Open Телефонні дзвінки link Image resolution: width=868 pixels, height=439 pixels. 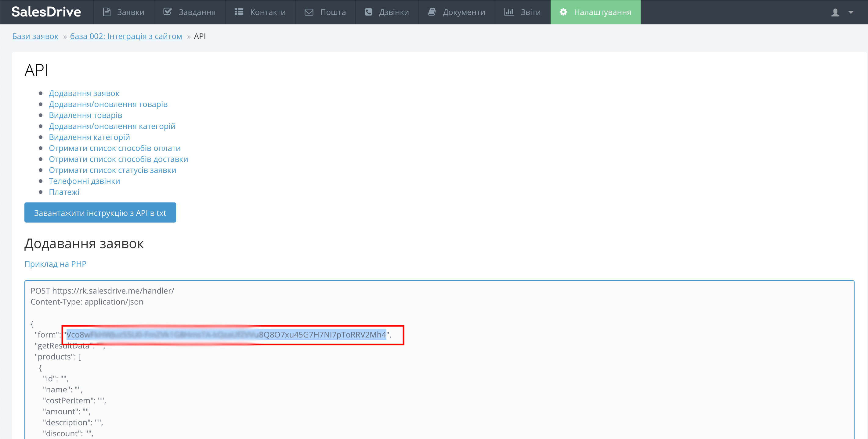click(85, 181)
